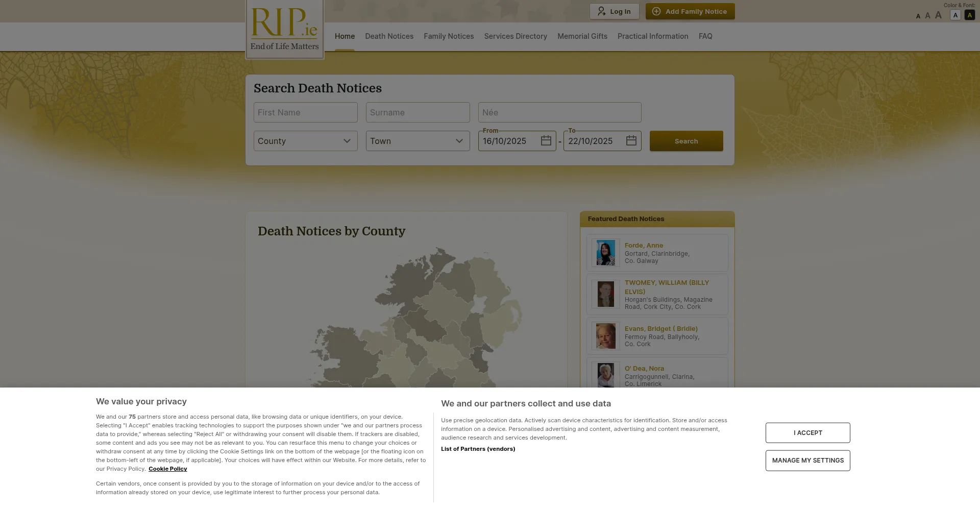
Task: Open the Memorial Gifts page
Action: click(x=582, y=36)
